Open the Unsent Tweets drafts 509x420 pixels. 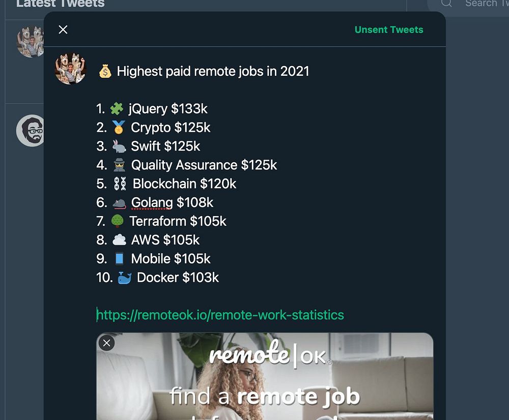coord(389,29)
